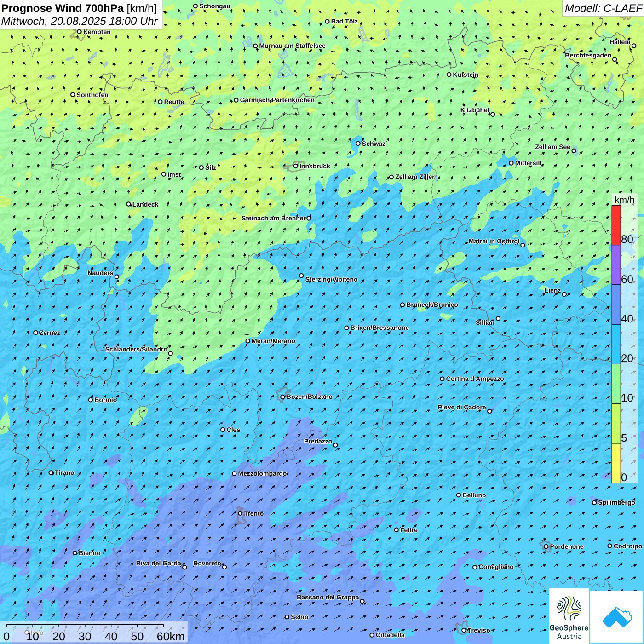
Task: Click the forecast date 'Mittwoch, 20.08.2025 18:00 Uhr'
Action: (80, 21)
